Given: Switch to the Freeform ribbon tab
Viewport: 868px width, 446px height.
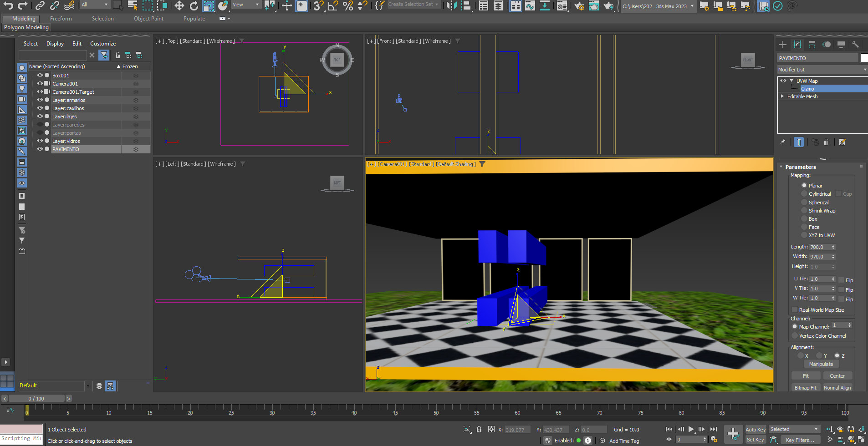Looking at the screenshot, I should pyautogui.click(x=61, y=19).
